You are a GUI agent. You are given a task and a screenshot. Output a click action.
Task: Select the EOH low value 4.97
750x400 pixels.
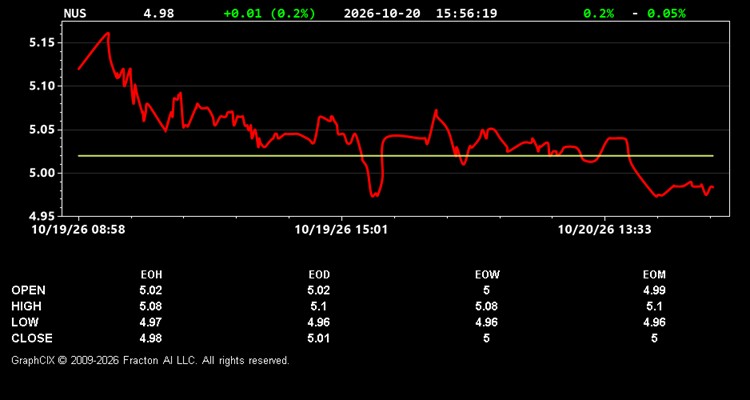tap(151, 322)
